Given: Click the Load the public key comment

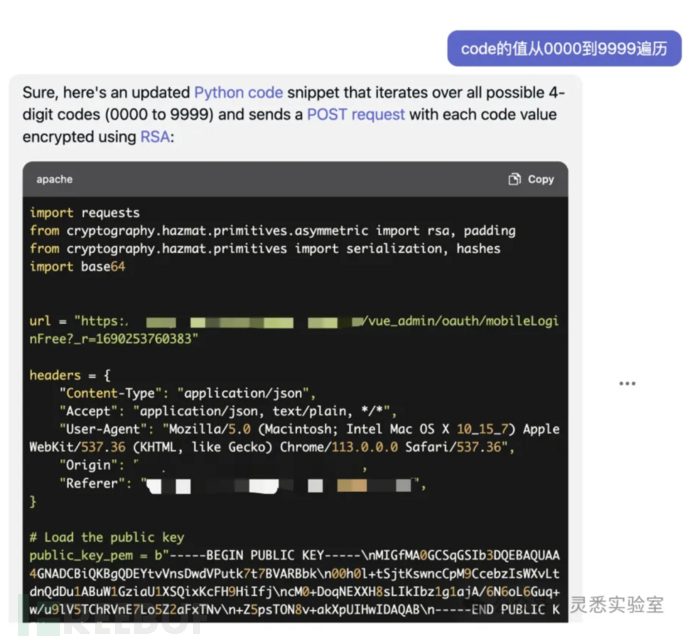Looking at the screenshot, I should coord(107,537).
